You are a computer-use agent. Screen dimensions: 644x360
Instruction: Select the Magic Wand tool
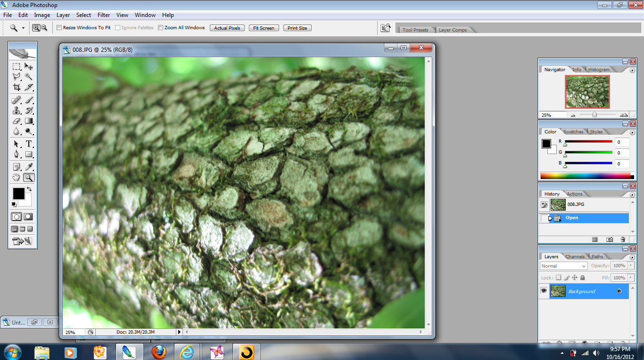(x=29, y=76)
